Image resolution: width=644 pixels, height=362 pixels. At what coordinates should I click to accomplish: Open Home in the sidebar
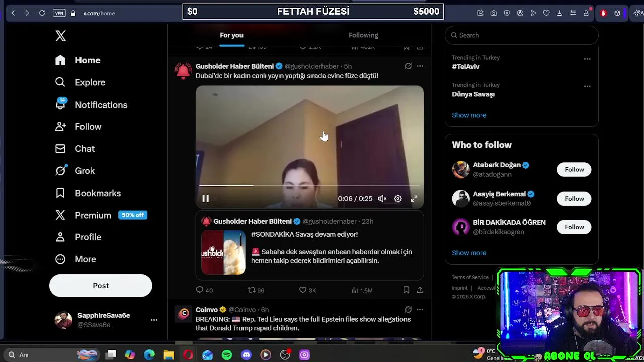tap(78, 60)
